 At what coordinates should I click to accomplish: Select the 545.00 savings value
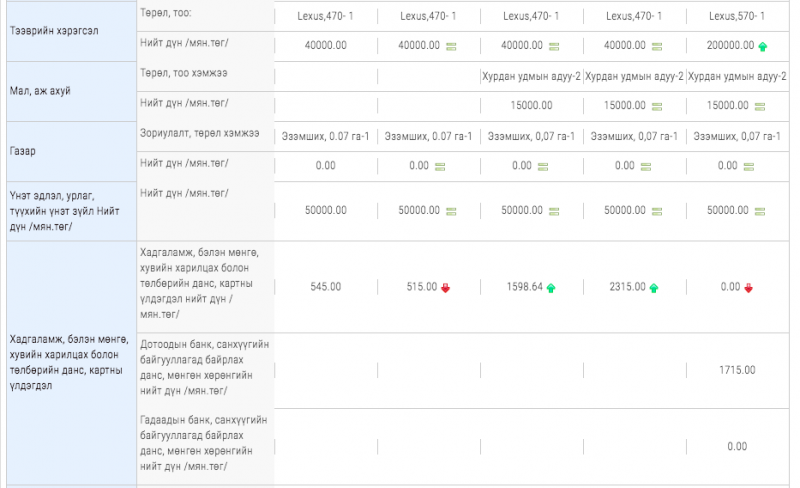tap(325, 287)
